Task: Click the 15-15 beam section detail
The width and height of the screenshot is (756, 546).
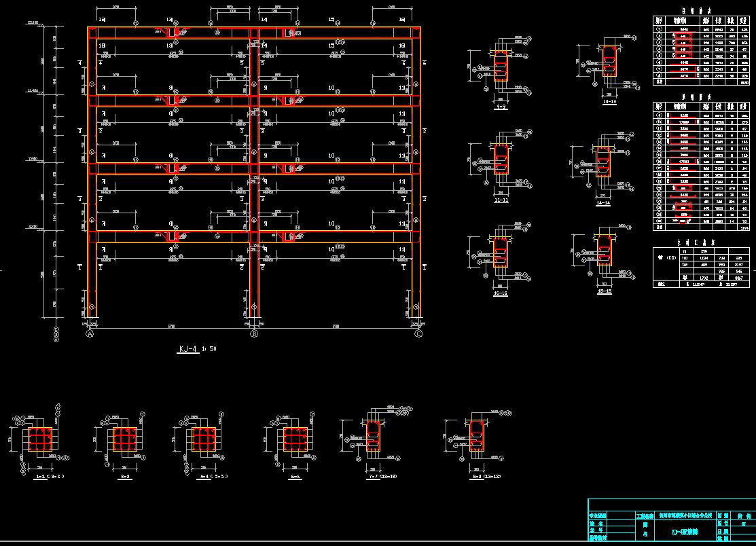Action: click(604, 254)
